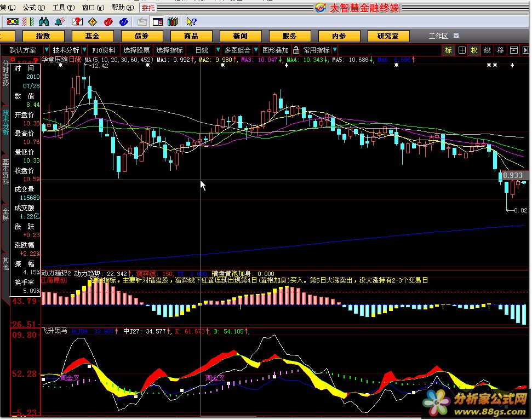532x420 pixels.
Task: Switch to the 全屏 side tab
Action: [5, 214]
